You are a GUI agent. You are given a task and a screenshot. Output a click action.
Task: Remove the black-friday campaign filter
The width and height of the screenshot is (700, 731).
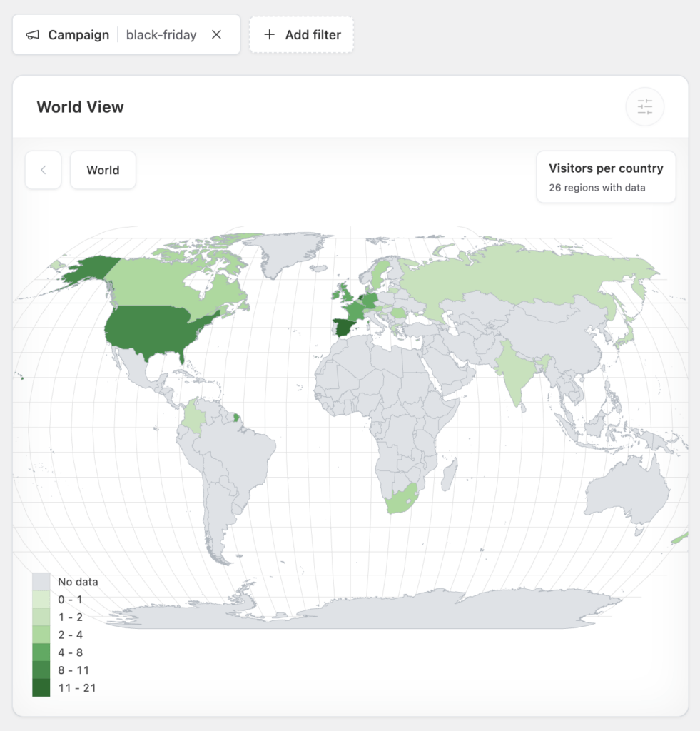tap(216, 34)
